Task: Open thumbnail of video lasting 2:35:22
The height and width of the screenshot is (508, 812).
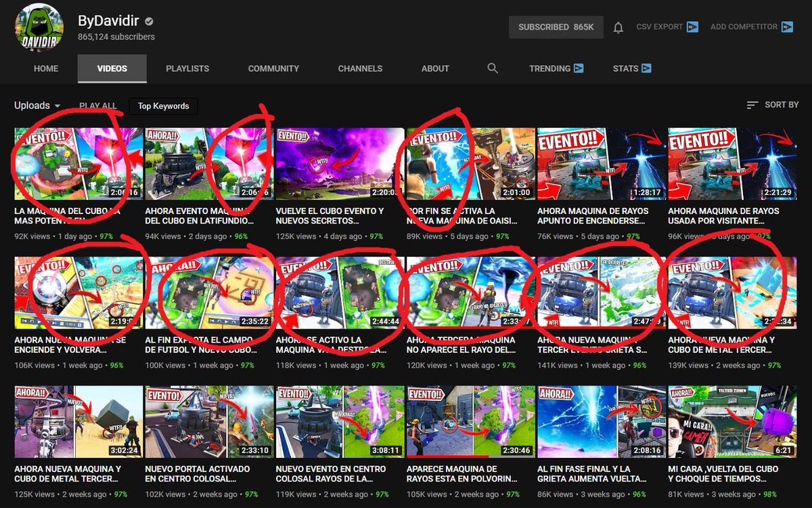Action: 209,293
